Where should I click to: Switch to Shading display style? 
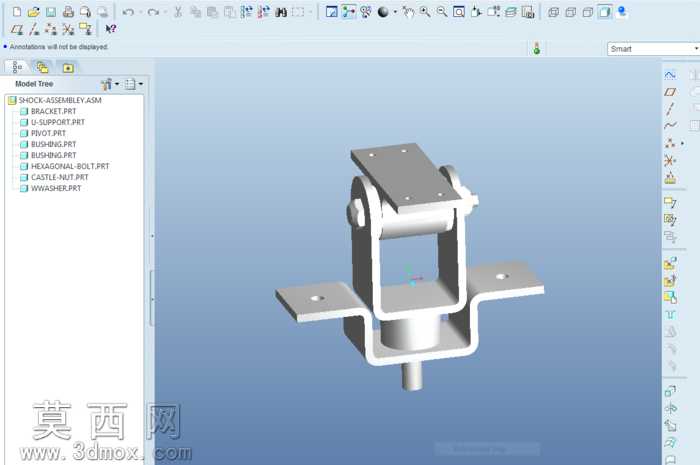pyautogui.click(x=604, y=12)
